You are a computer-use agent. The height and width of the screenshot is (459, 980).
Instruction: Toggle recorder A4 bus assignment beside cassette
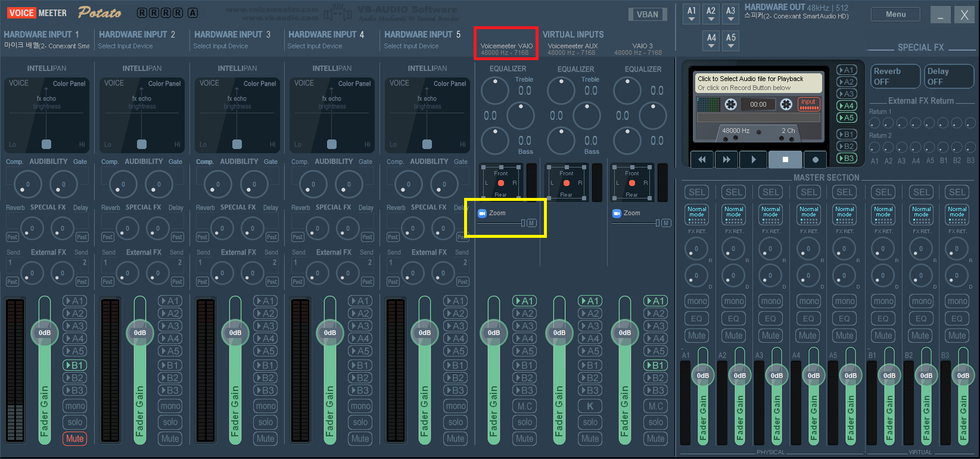[x=847, y=106]
